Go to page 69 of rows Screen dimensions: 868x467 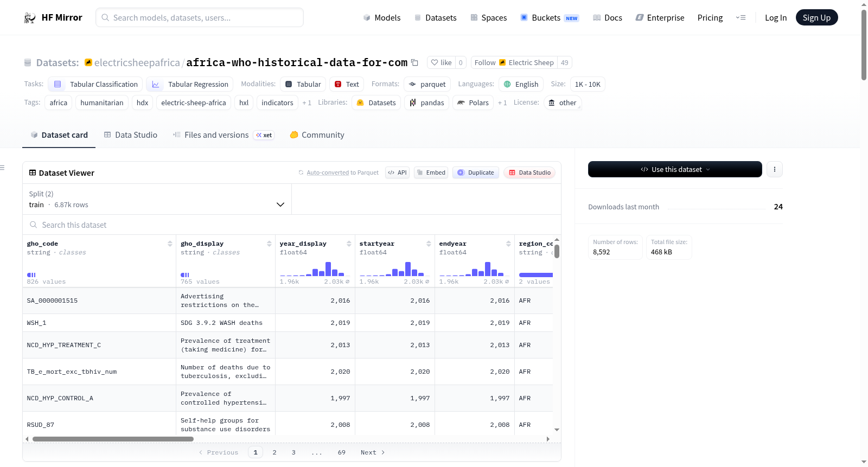pos(342,452)
